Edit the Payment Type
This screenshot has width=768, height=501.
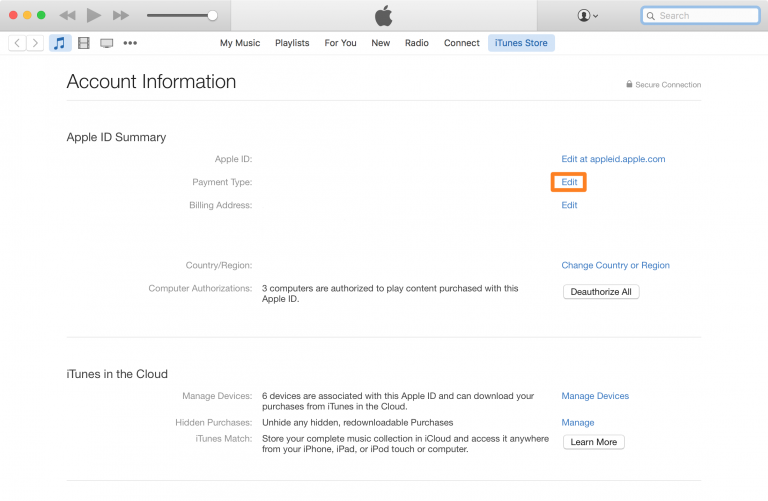point(569,182)
